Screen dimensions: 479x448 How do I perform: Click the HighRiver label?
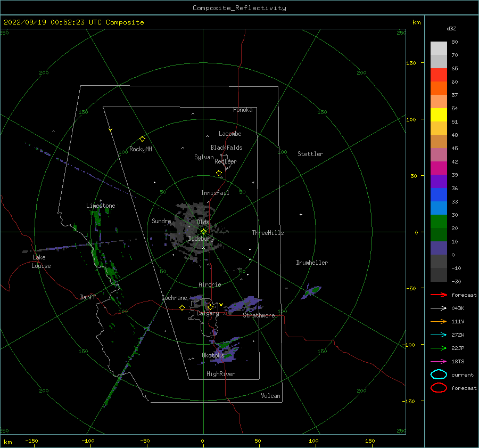tap(221, 374)
